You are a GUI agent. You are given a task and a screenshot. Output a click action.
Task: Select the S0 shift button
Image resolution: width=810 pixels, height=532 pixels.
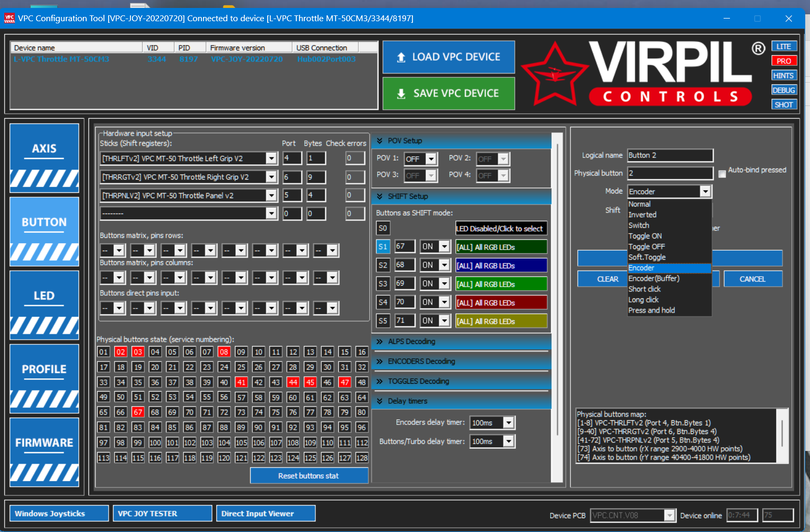(383, 228)
